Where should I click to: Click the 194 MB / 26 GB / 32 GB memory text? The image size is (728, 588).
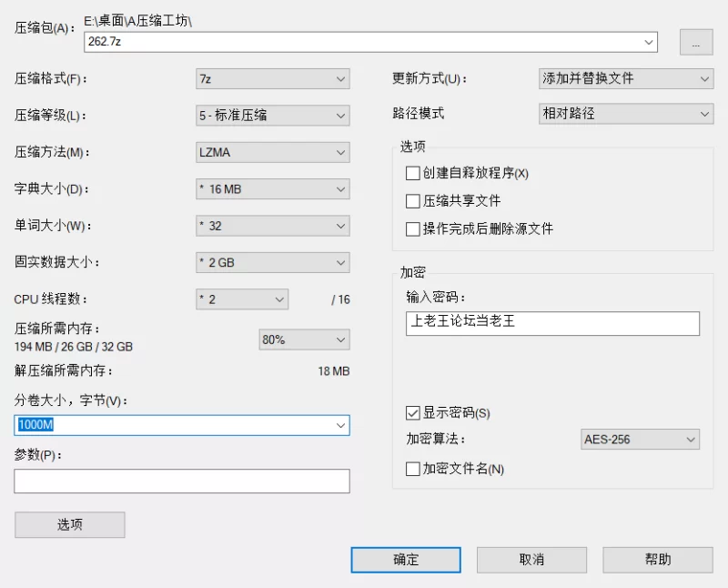tap(74, 347)
